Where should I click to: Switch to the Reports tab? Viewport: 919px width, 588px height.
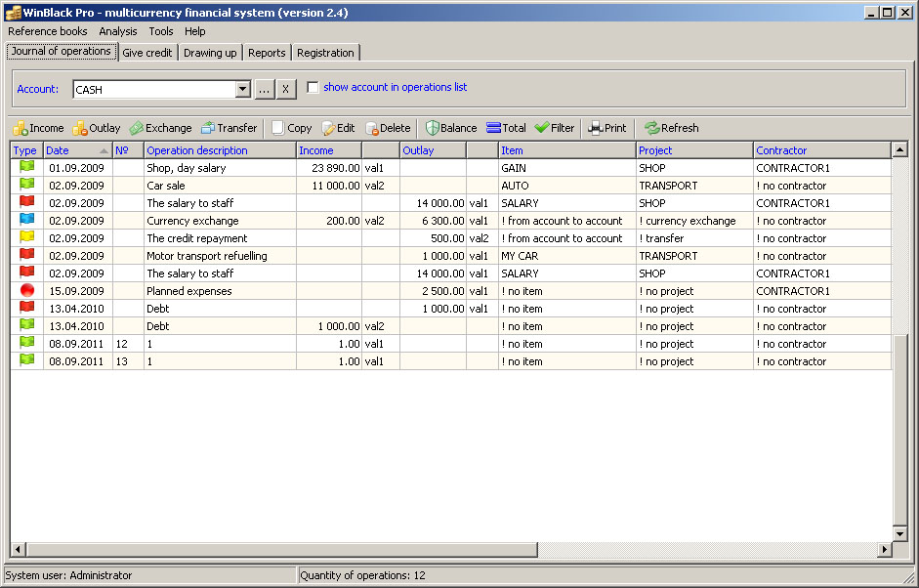[x=267, y=53]
